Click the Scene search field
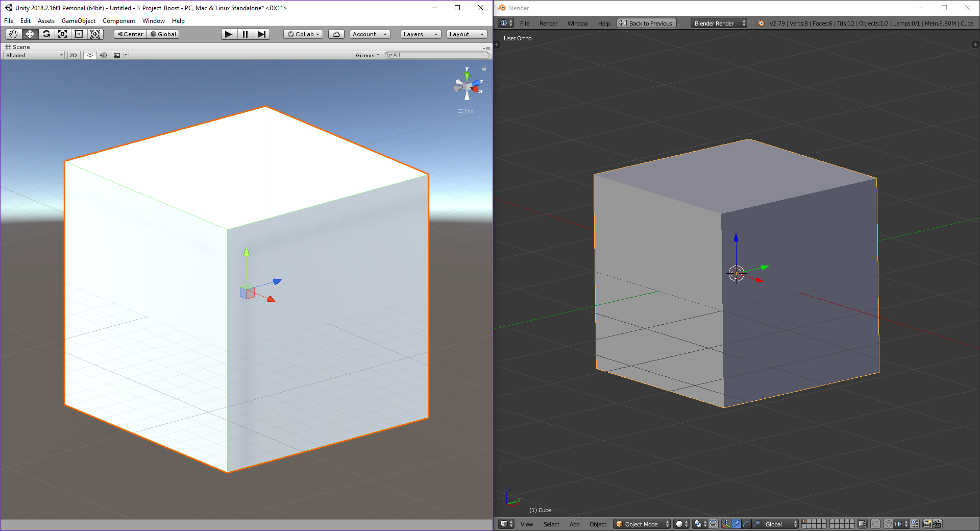 point(439,55)
